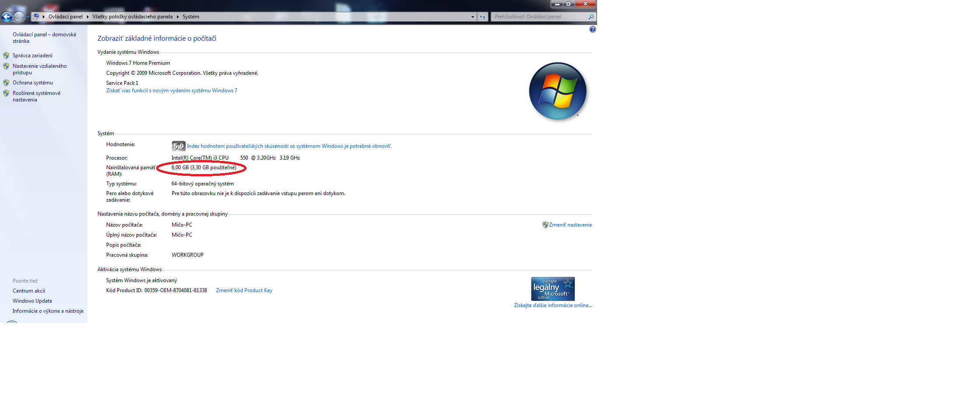Open Help with the question mark icon
This screenshot has width=980, height=412.
point(592,29)
